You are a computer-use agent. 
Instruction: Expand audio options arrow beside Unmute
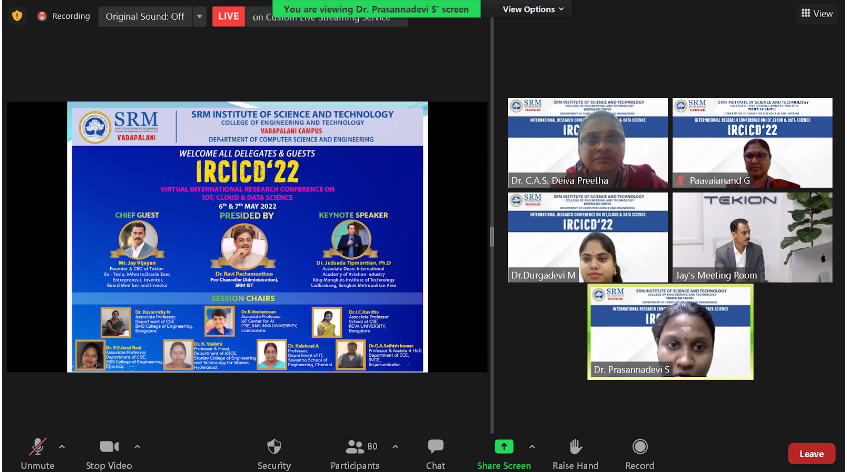62,446
